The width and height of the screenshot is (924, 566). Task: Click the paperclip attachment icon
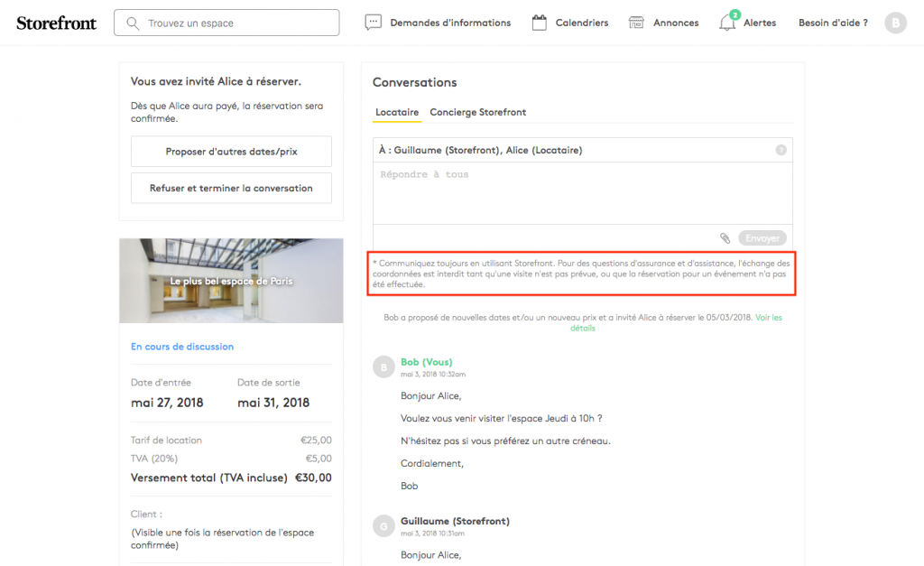[725, 238]
